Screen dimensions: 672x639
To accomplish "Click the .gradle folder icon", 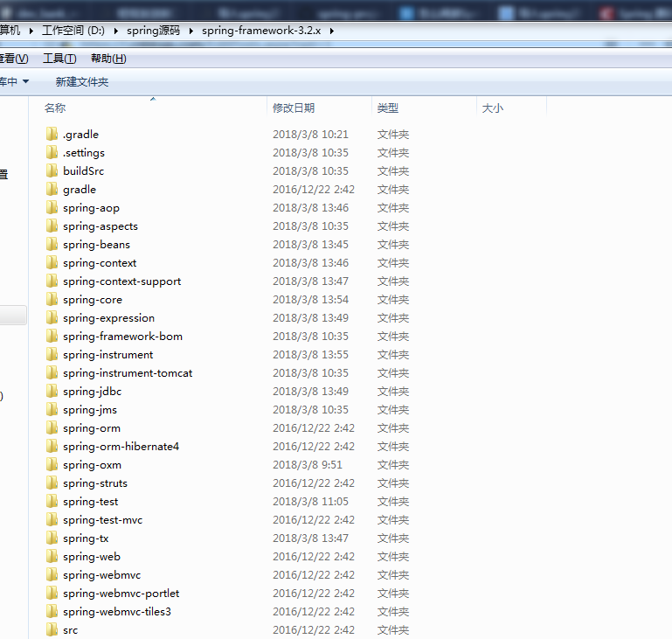I will pos(52,134).
